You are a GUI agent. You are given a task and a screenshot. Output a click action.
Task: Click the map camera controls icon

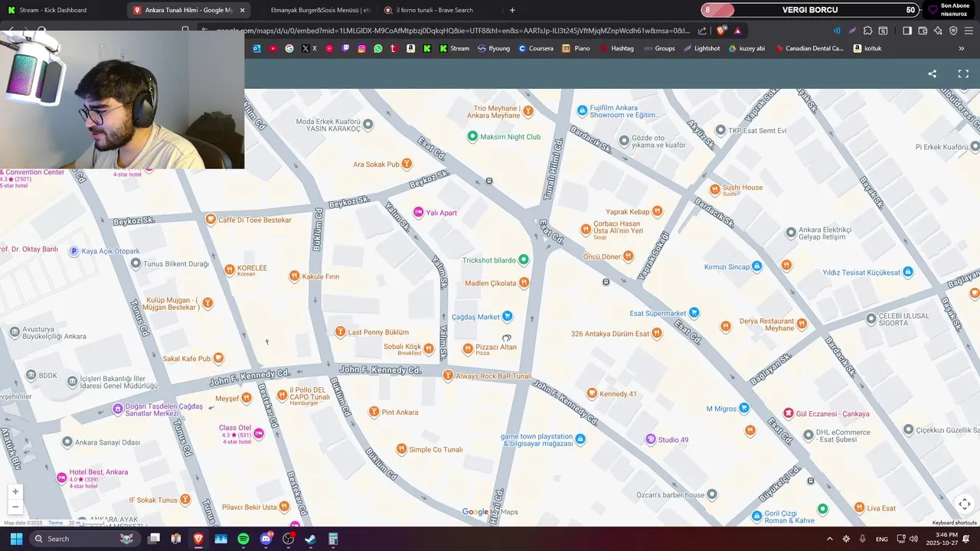click(x=965, y=504)
